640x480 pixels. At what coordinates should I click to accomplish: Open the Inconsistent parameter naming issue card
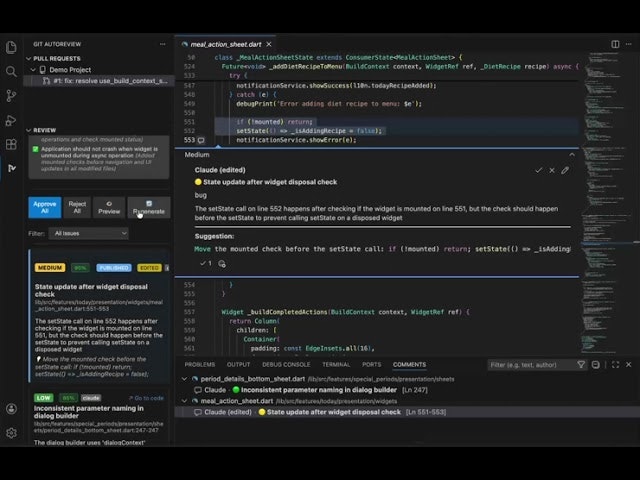tap(99, 418)
